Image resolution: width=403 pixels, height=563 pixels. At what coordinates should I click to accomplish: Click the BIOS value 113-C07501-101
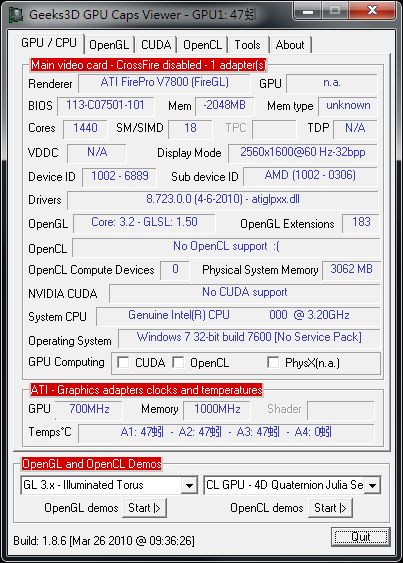point(106,106)
